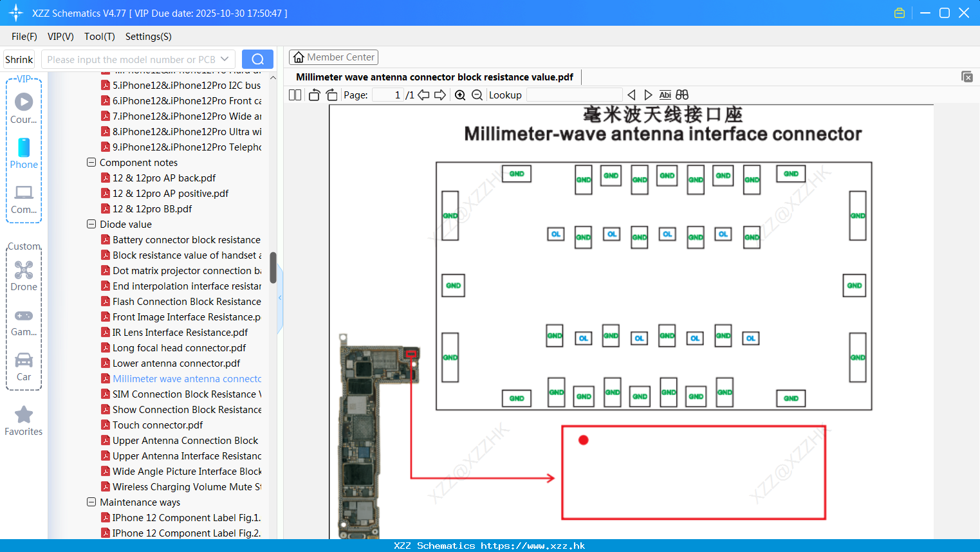Open 9.iPhone12&iPhone12Pro Telephone file
Screen dimensions: 980x552
pyautogui.click(x=181, y=147)
